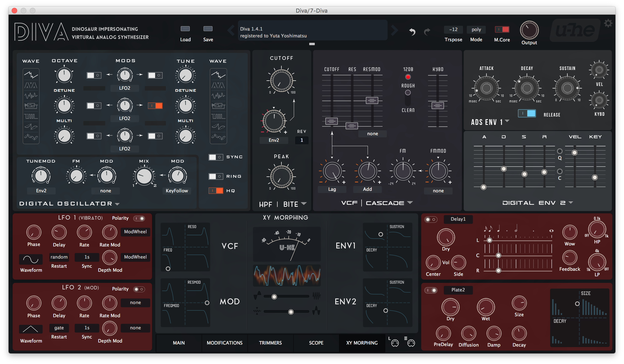
Task: Click the Delay1 L delay-time slider
Action: [x=489, y=240]
